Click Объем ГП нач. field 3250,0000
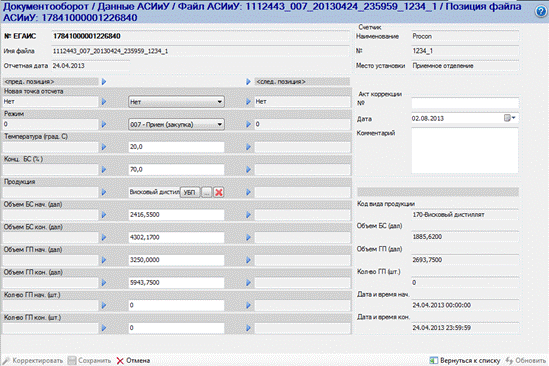Screen dimensions: 549x366 click(176, 260)
